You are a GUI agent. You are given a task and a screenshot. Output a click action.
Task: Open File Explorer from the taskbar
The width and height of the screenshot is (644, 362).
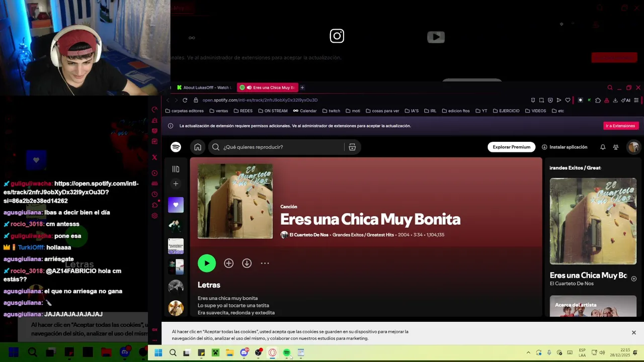click(x=229, y=353)
